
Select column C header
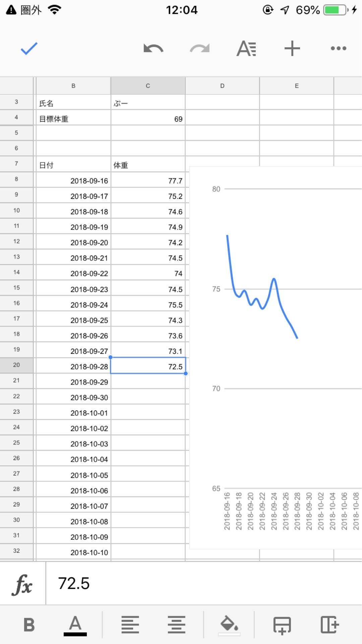[x=148, y=86]
